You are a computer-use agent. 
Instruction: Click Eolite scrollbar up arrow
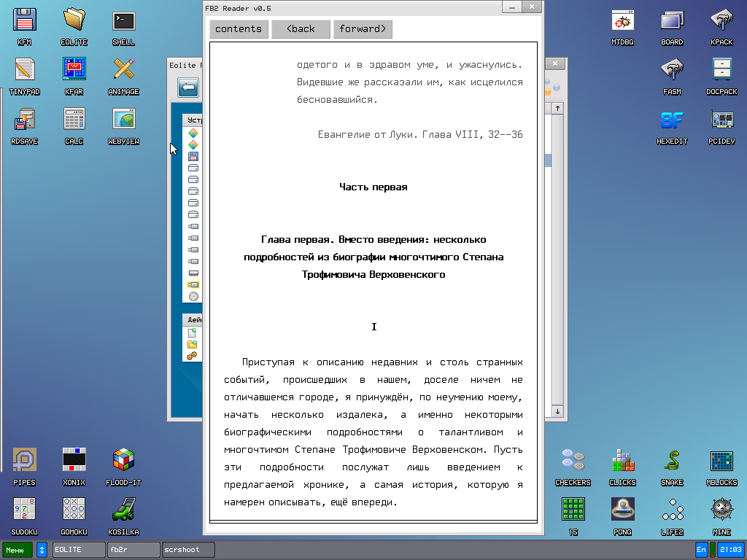(x=558, y=108)
